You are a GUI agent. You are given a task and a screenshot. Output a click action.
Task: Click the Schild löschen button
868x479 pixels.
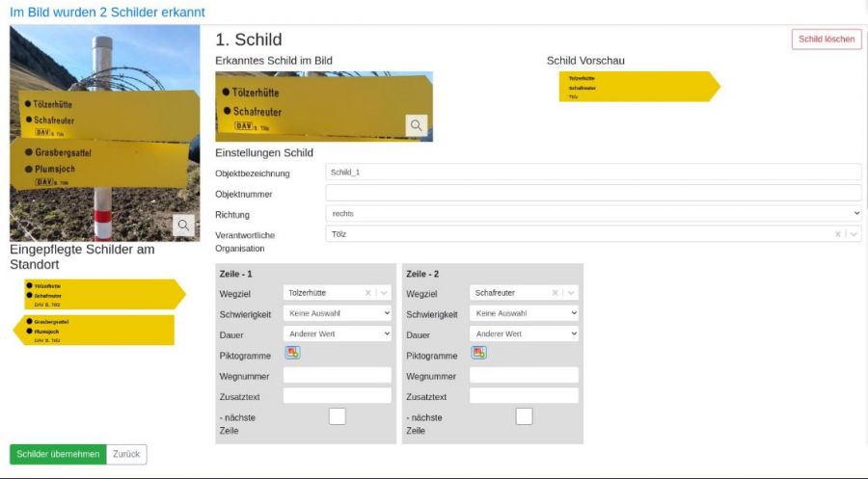[x=827, y=40]
